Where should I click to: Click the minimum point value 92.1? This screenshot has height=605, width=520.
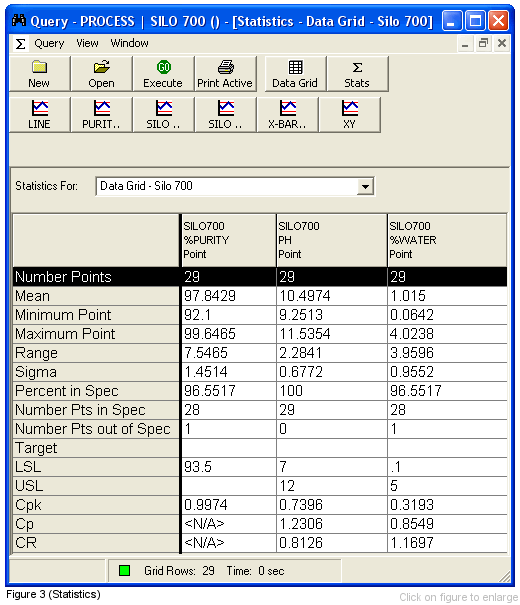coord(229,315)
